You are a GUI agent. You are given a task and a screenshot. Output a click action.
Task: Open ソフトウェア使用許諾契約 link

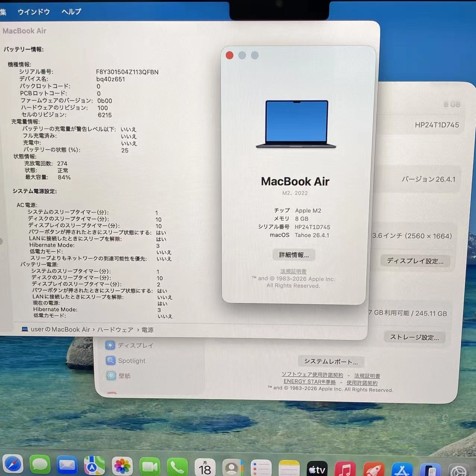(312, 375)
